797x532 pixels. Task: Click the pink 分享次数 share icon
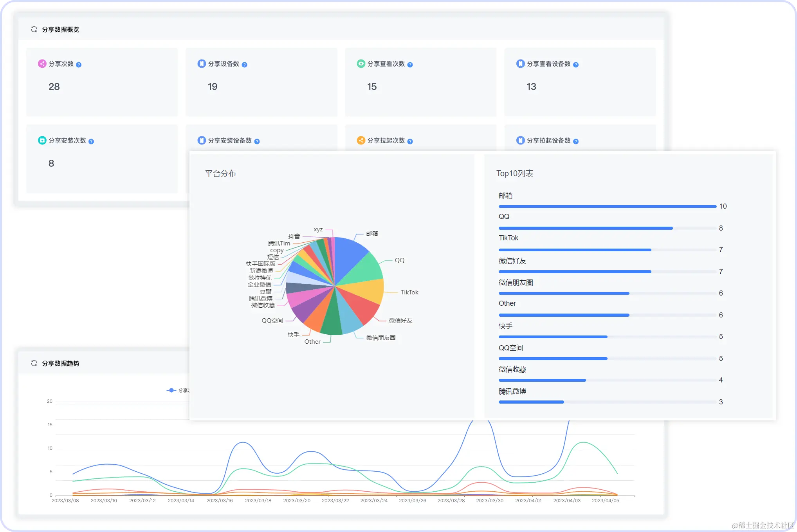click(42, 63)
